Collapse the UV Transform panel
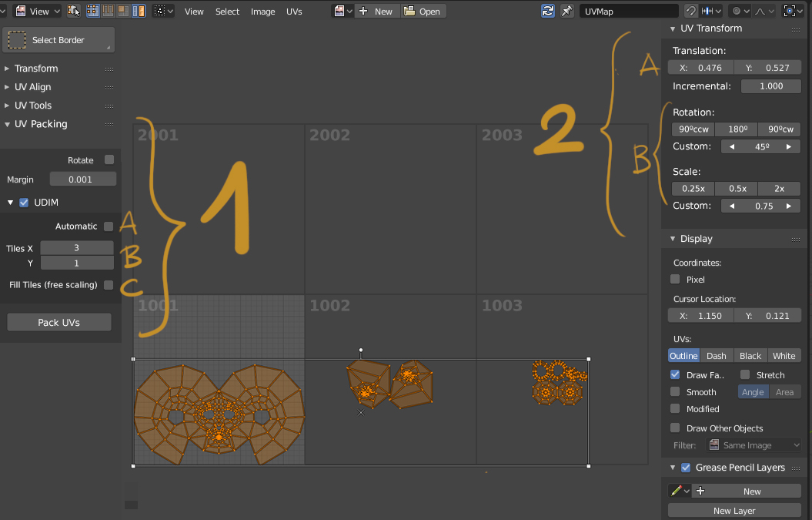This screenshot has height=520, width=812. [x=673, y=29]
